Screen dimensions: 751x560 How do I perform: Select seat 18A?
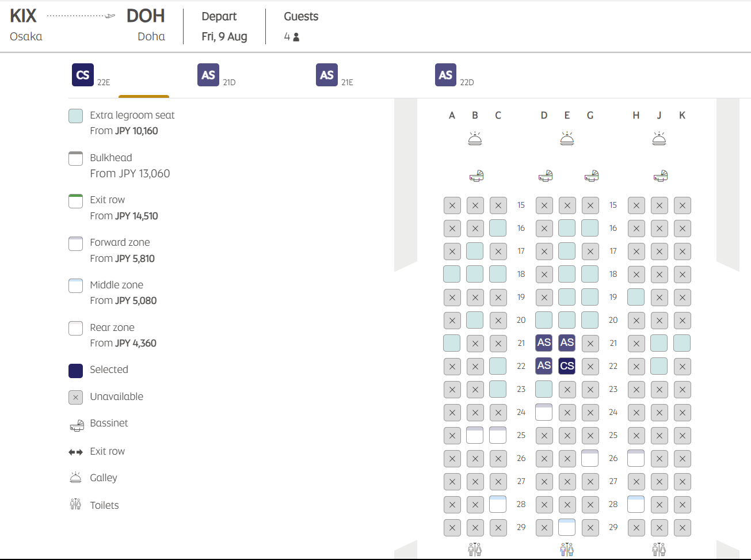coord(452,274)
